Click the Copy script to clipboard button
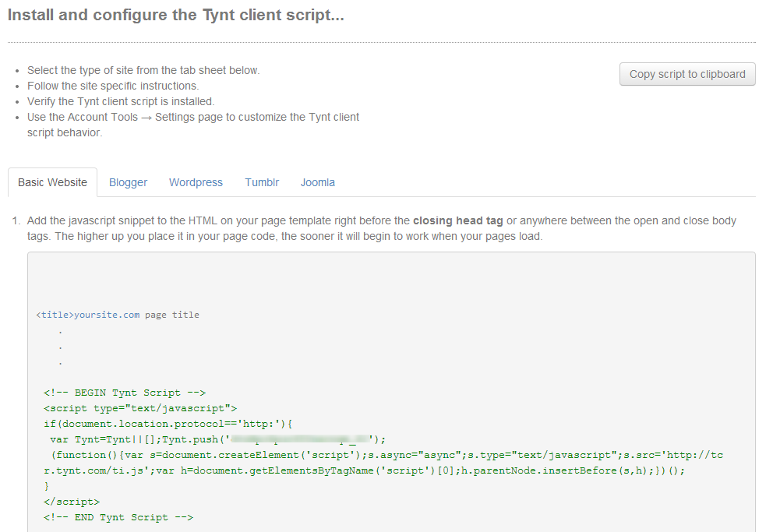The image size is (773, 532). [x=687, y=74]
